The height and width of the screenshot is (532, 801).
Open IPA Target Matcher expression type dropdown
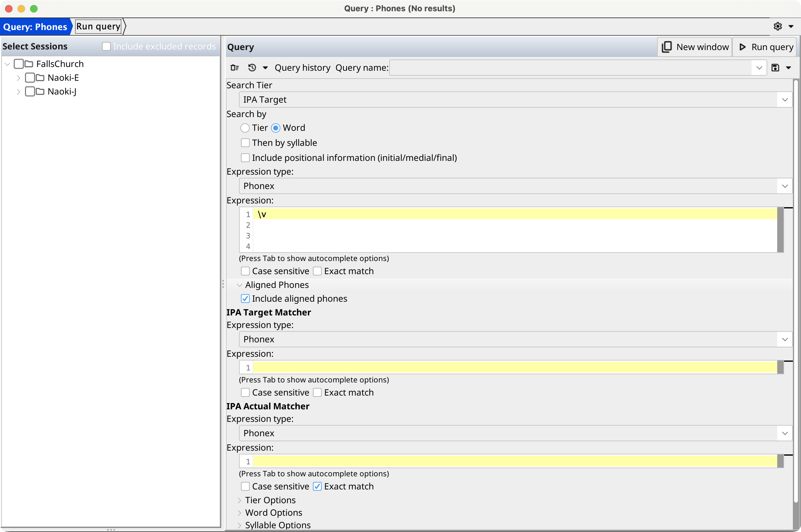tap(516, 339)
